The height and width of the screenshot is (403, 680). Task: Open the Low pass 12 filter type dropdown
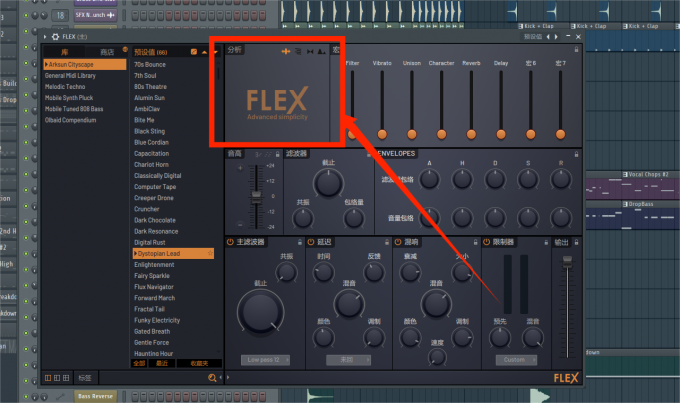(x=265, y=360)
